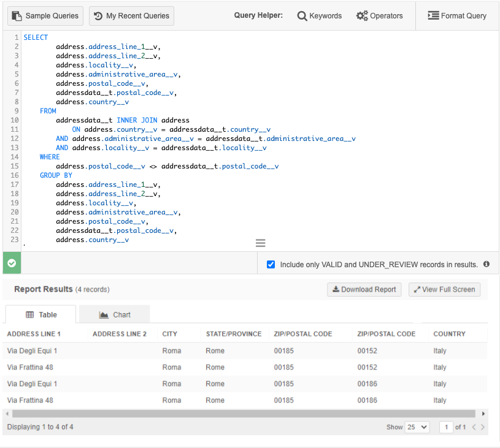
Task: Click the editor resize handle icon
Action: (260, 243)
